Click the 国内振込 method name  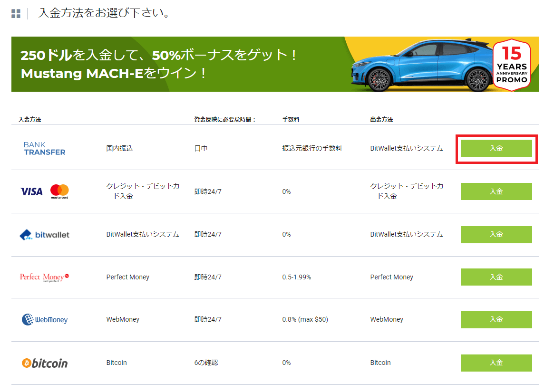point(119,148)
